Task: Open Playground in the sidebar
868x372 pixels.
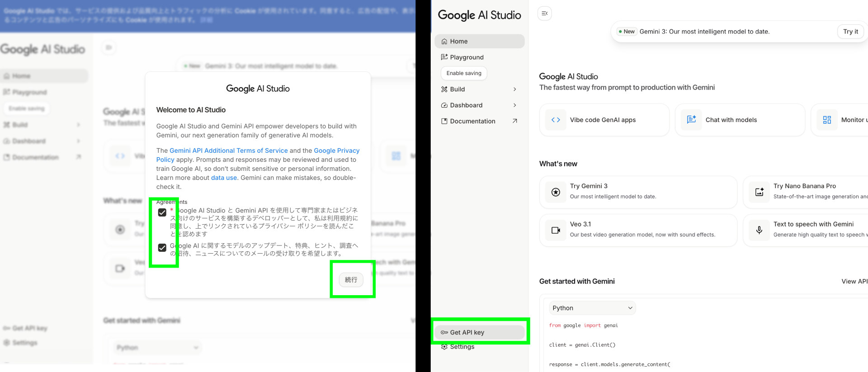Action: coord(467,57)
